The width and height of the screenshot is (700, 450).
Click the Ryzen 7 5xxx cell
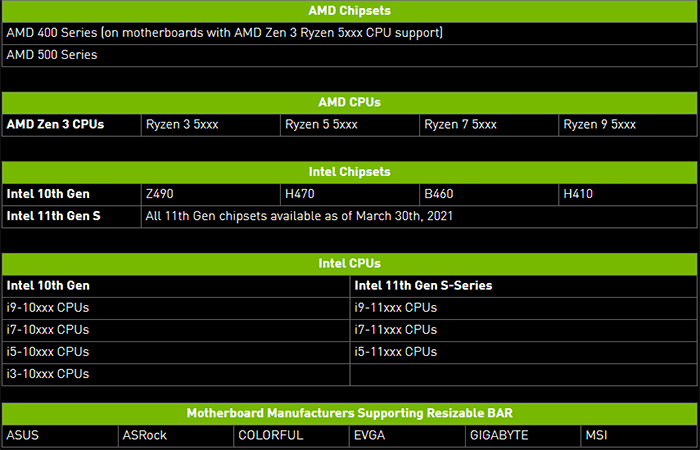click(489, 125)
